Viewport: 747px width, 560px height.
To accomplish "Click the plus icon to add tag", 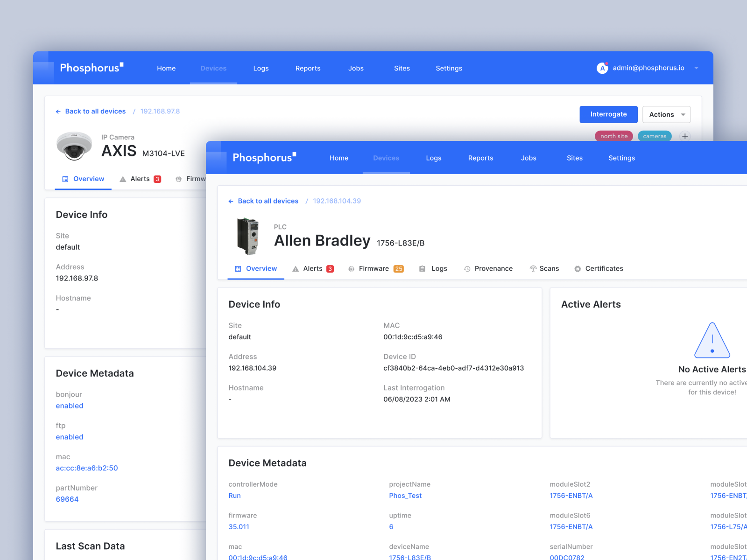I will coord(684,136).
